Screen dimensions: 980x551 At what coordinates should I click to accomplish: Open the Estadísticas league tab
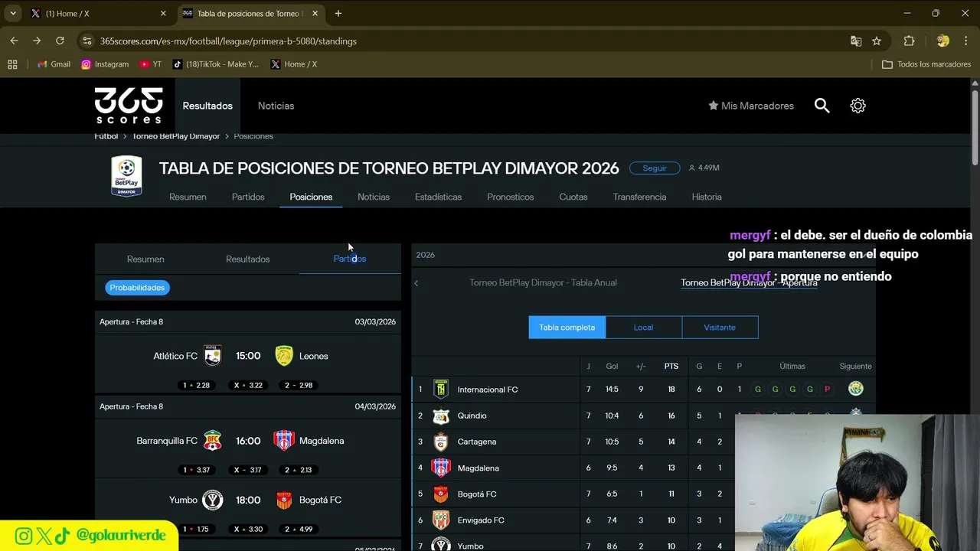click(438, 197)
